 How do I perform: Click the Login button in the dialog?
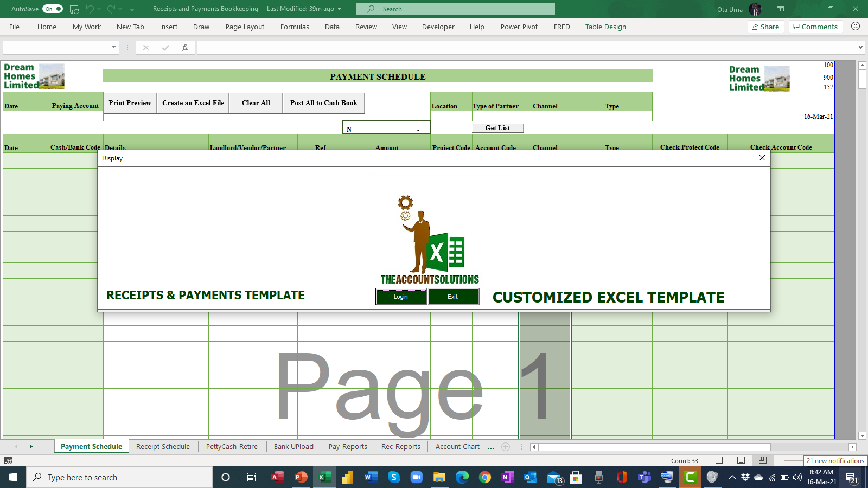click(401, 297)
